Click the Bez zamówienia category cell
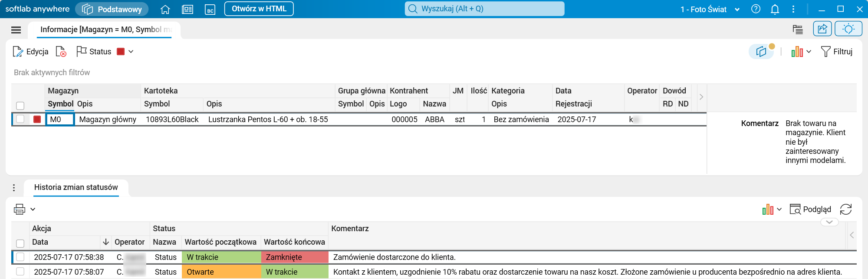 521,120
